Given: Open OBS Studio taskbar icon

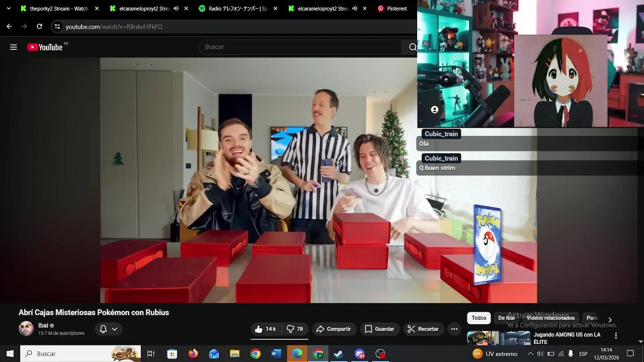Looking at the screenshot, I should 380,353.
